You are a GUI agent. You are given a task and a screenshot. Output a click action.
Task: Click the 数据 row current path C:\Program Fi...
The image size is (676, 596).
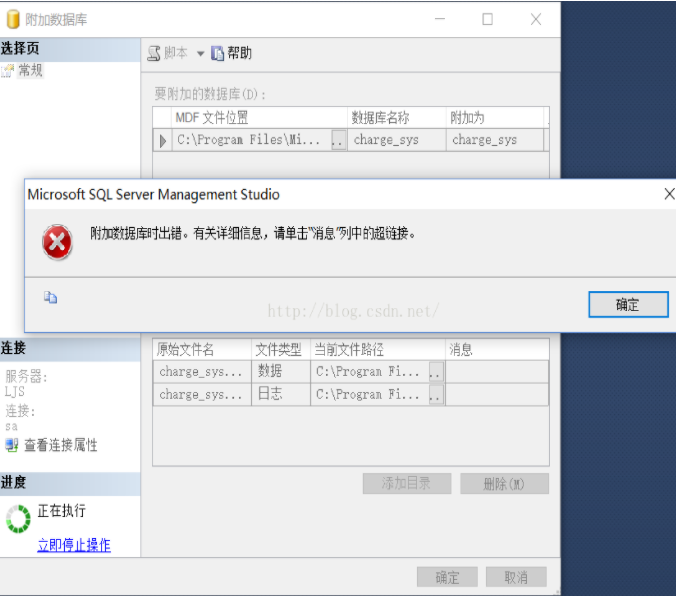click(x=368, y=371)
